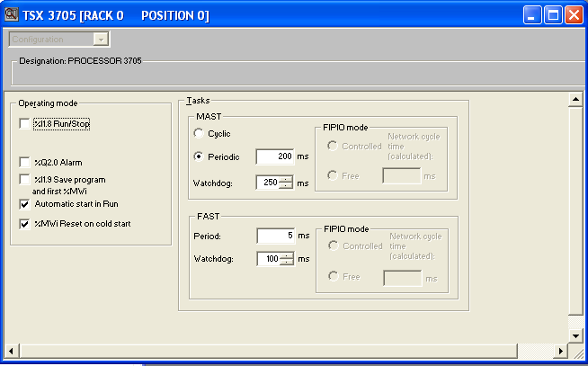Click the FAST Period 5 ms field
Image resolution: width=588 pixels, height=366 pixels.
[276, 236]
